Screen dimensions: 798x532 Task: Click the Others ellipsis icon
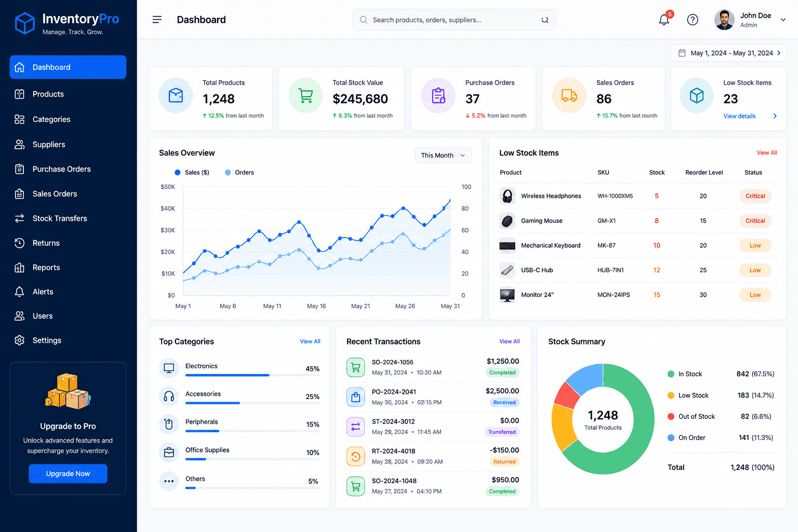[x=169, y=481]
